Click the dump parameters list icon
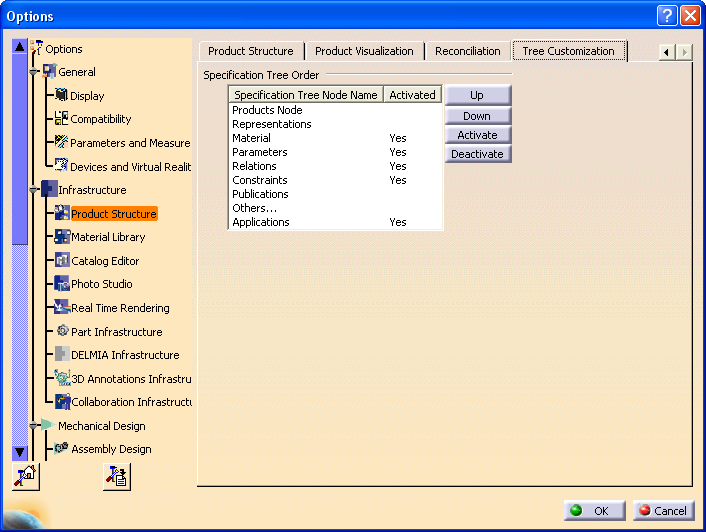The width and height of the screenshot is (706, 532). click(x=117, y=477)
